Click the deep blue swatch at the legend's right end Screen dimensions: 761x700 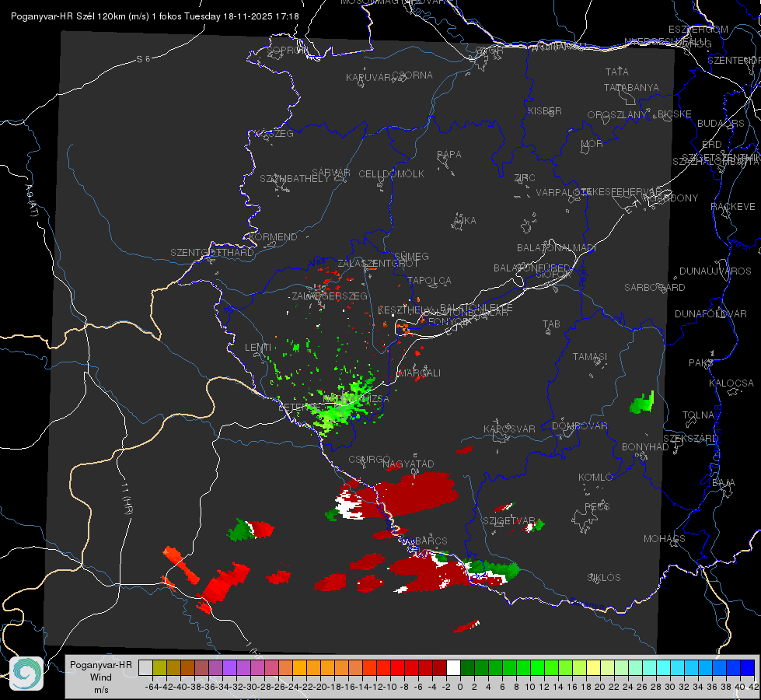coord(748,668)
